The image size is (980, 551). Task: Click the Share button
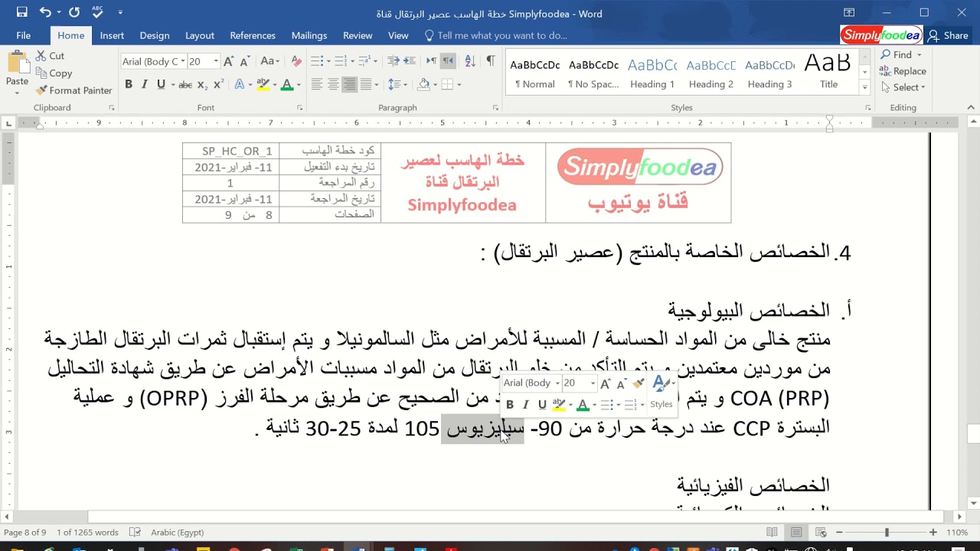(948, 35)
